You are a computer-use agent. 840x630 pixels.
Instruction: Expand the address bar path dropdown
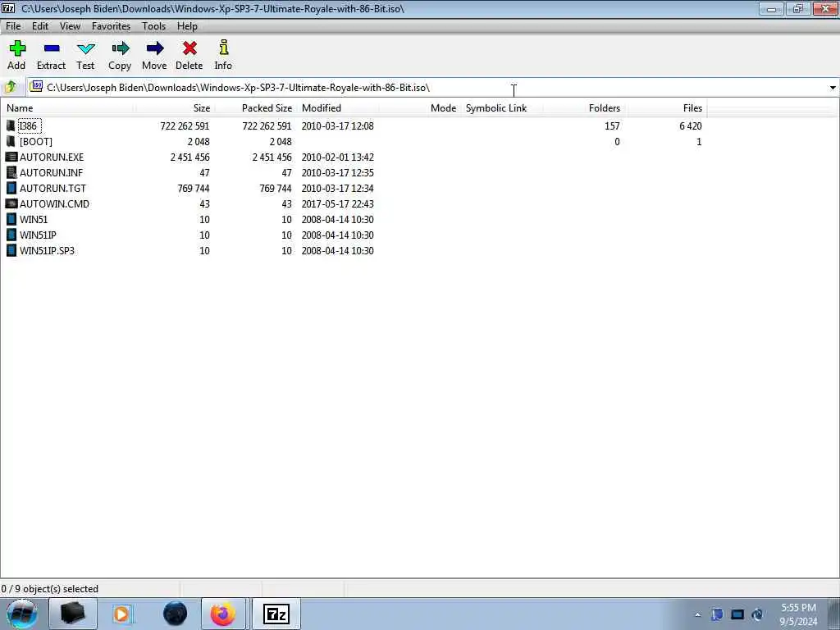point(833,87)
